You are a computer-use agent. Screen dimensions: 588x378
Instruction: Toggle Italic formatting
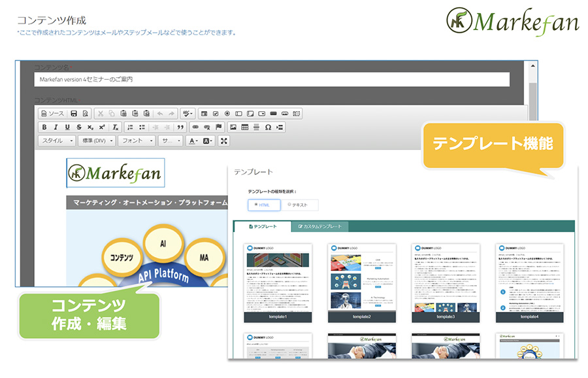56,128
